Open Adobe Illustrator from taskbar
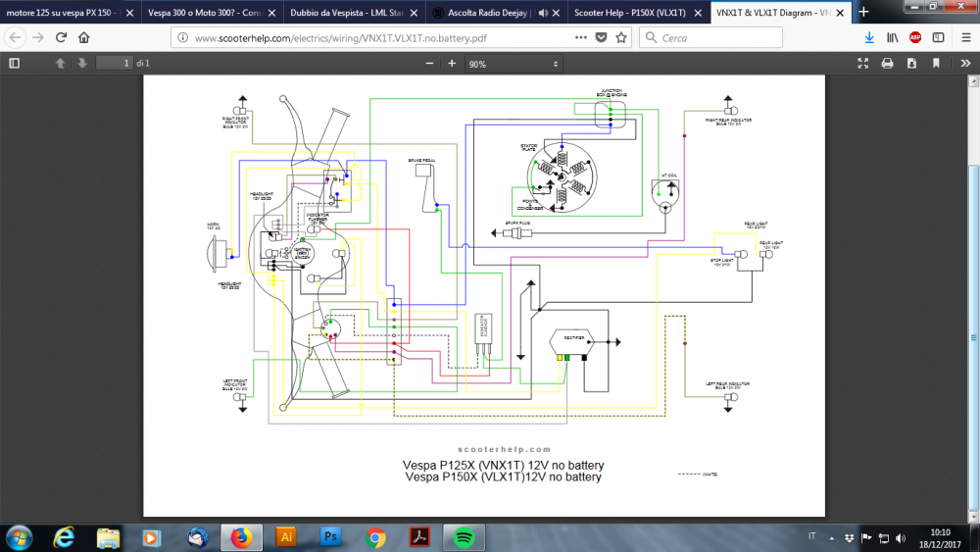The image size is (980, 552). tap(286, 537)
